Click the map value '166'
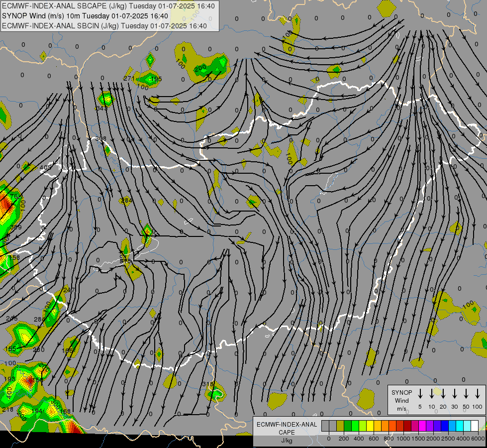Screen dimensions: 487x448 pyautogui.click(x=67, y=351)
